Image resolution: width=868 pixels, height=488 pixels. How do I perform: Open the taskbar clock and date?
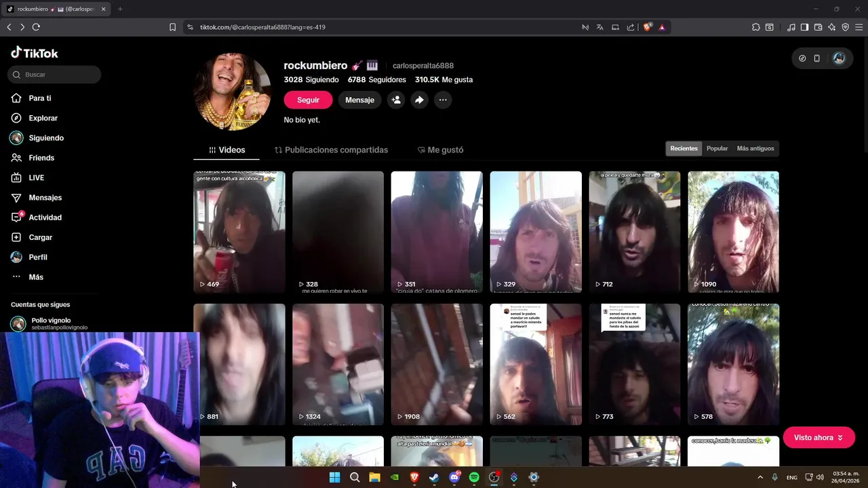[846, 477]
